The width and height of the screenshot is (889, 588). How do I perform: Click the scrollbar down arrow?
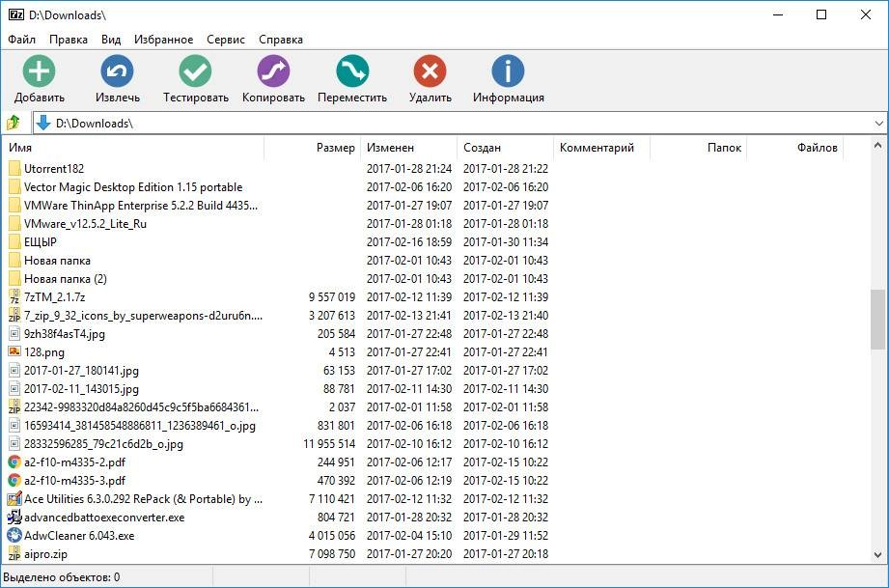877,555
